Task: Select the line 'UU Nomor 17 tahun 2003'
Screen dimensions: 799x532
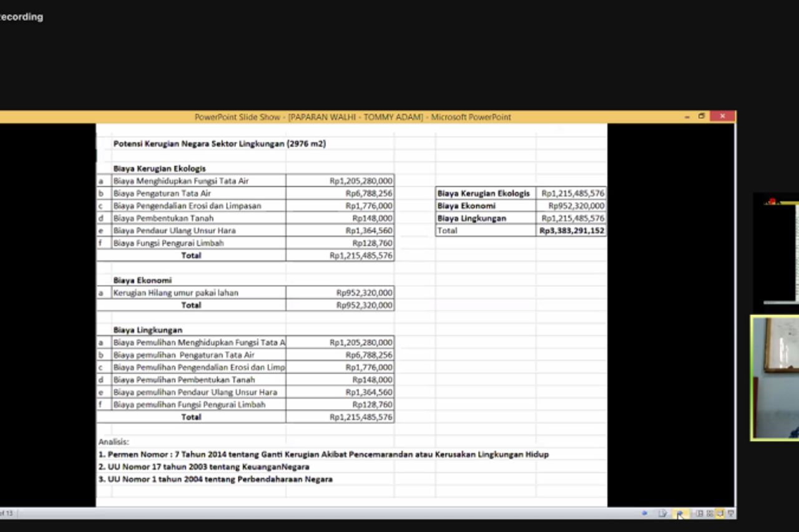Action: 203,467
